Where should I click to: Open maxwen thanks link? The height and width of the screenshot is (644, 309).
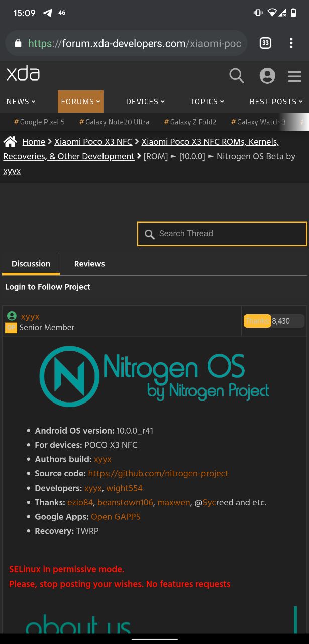click(x=174, y=502)
